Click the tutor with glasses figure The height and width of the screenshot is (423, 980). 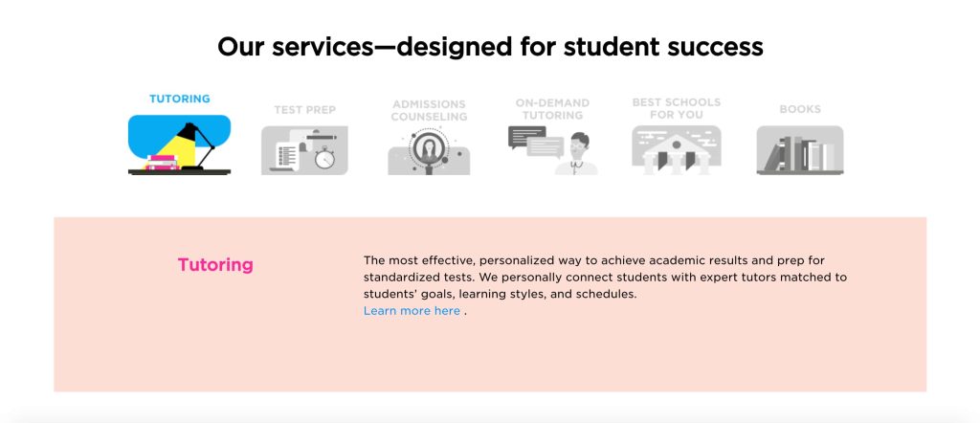point(576,153)
